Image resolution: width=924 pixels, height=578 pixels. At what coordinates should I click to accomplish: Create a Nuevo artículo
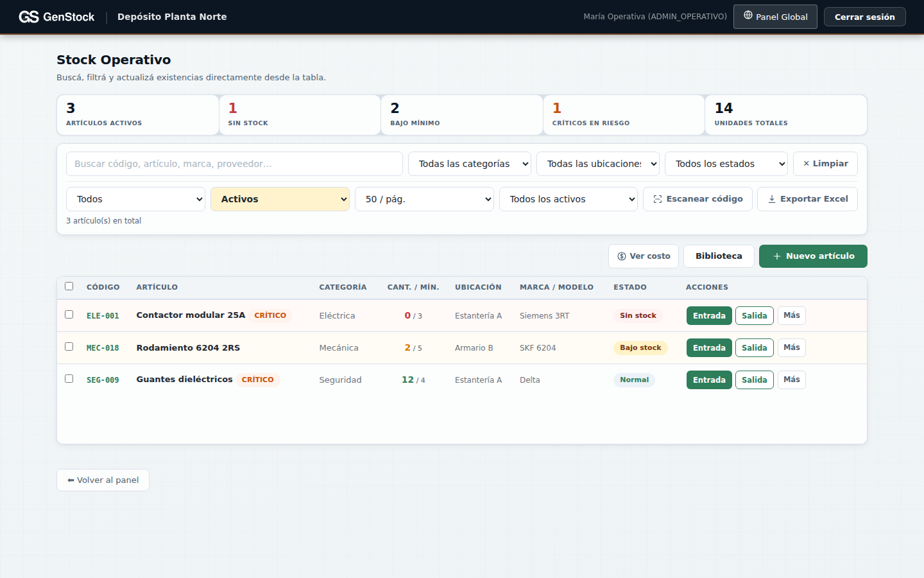(813, 256)
